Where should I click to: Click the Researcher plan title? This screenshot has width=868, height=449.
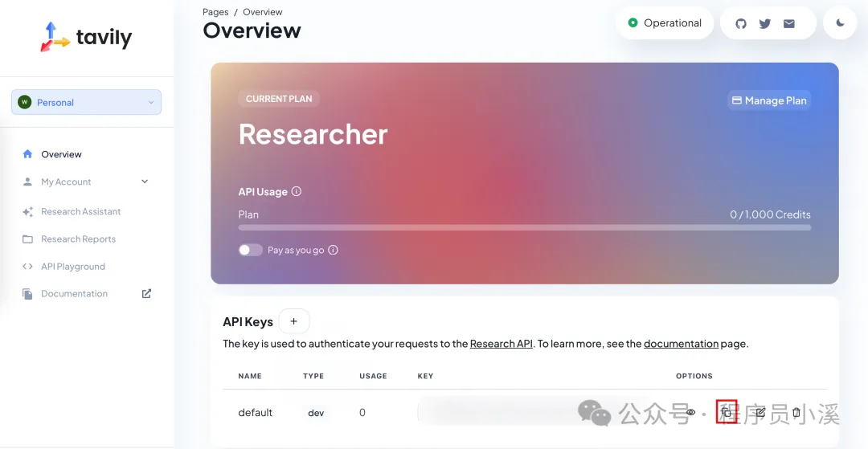pos(313,134)
